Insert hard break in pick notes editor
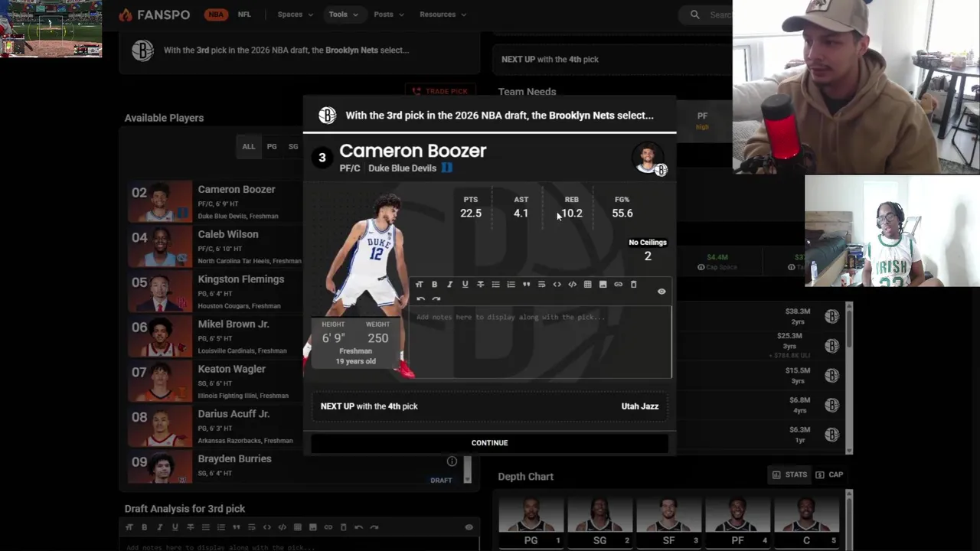This screenshot has width=980, height=551. coord(541,285)
